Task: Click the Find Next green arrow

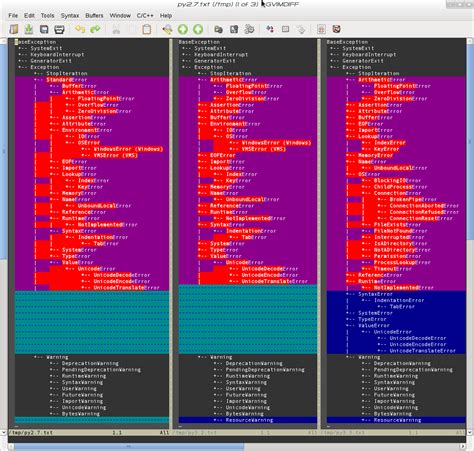Action: 183,29
